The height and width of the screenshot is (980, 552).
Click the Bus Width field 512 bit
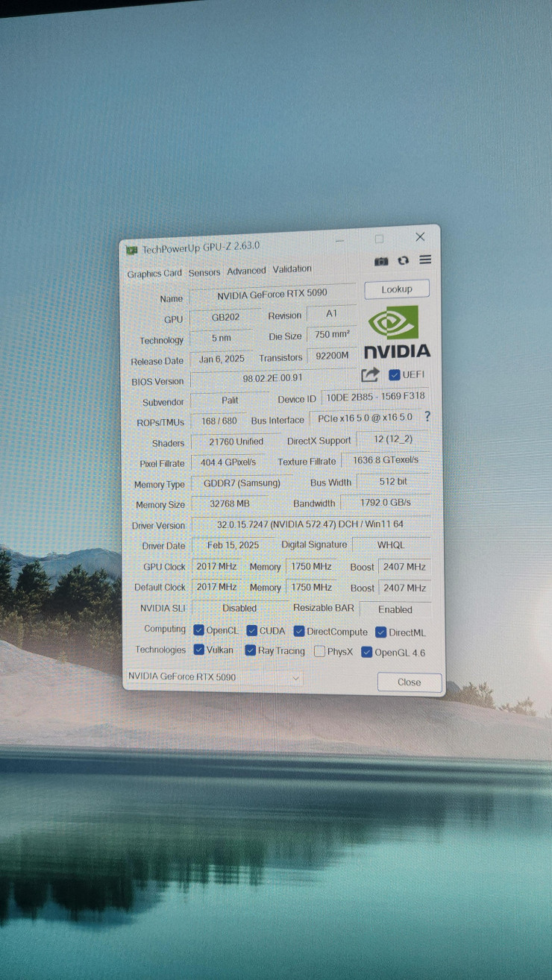(394, 481)
